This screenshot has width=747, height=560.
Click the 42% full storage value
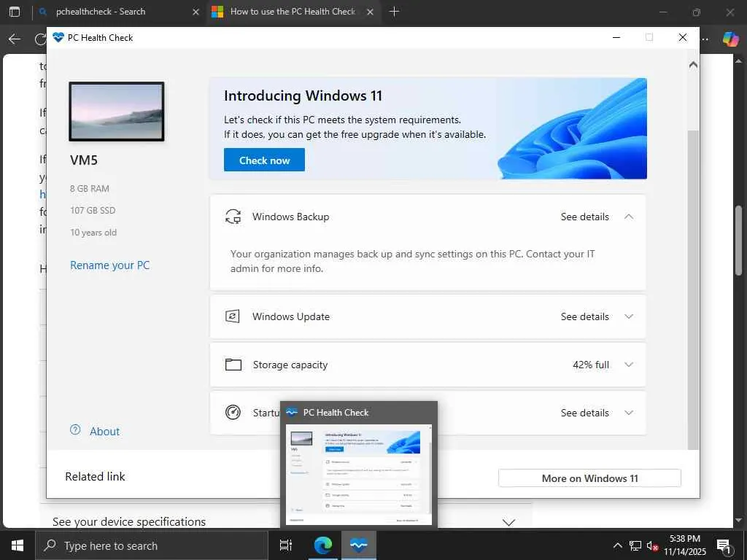point(591,365)
